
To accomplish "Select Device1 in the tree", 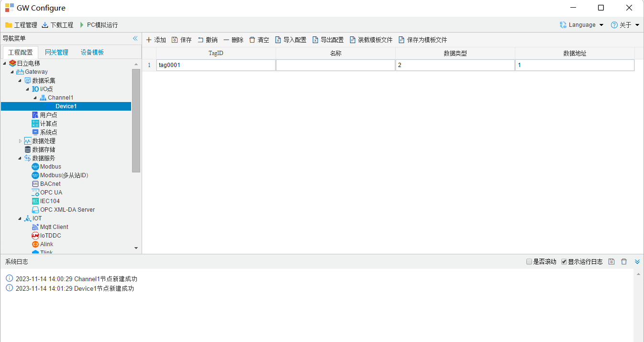I will tap(66, 106).
